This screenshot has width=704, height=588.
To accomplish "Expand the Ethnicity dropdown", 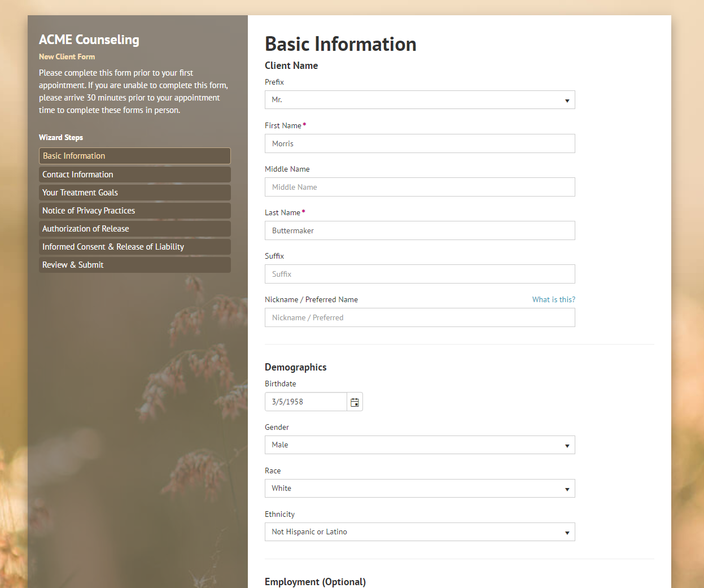I will (x=419, y=532).
